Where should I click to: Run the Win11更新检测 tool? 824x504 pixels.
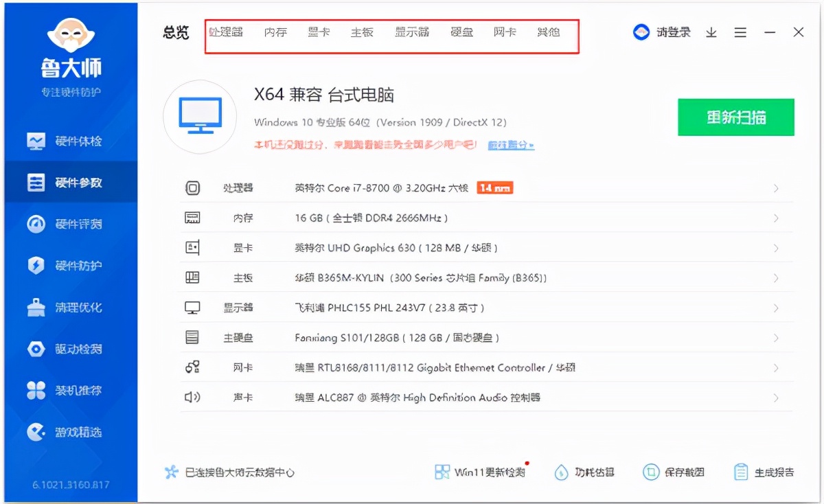point(481,472)
